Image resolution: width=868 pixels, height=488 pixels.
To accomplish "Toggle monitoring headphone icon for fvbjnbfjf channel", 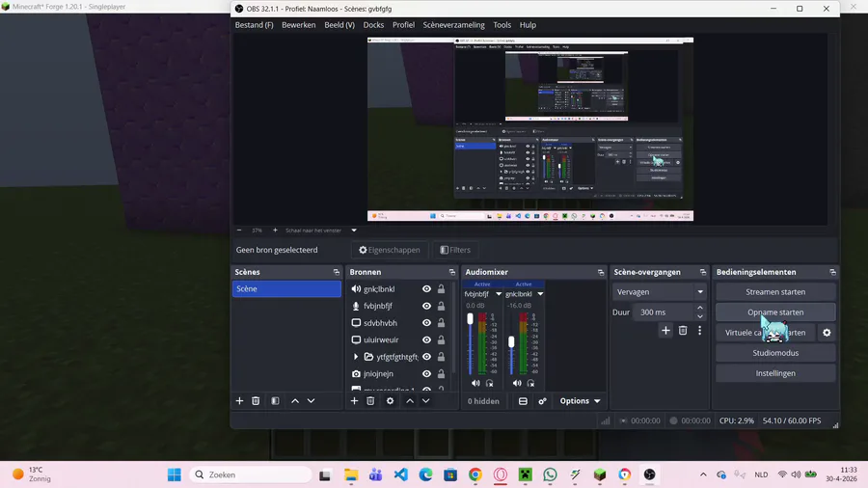I will (x=489, y=383).
